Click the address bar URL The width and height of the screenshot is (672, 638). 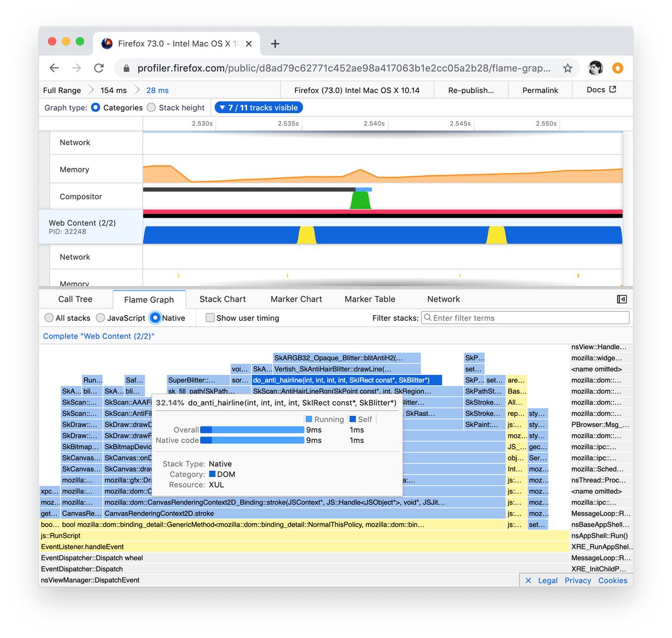[x=344, y=68]
